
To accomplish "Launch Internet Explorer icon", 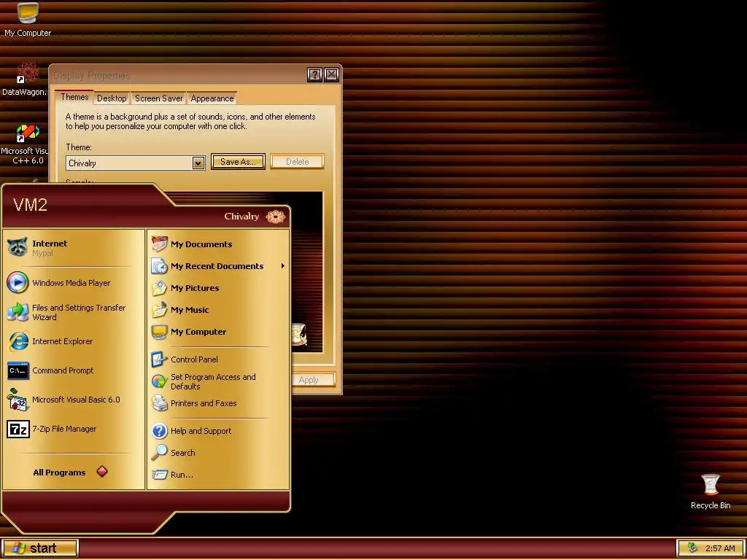I will 18,341.
